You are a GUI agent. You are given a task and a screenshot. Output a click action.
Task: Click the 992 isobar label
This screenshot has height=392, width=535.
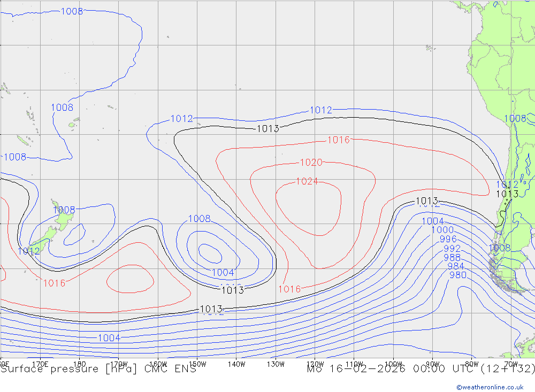[452, 248]
